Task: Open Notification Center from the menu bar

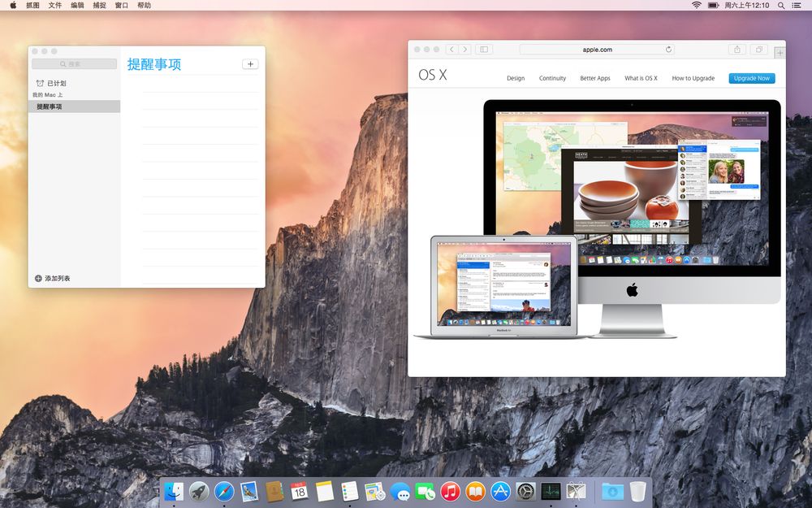Action: click(797, 5)
